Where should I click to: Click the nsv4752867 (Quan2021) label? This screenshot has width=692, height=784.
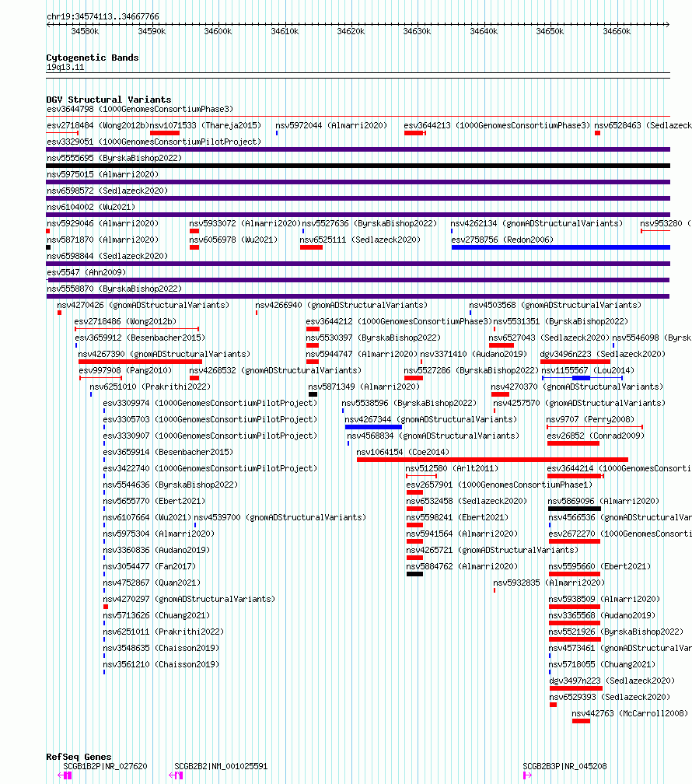tap(152, 583)
